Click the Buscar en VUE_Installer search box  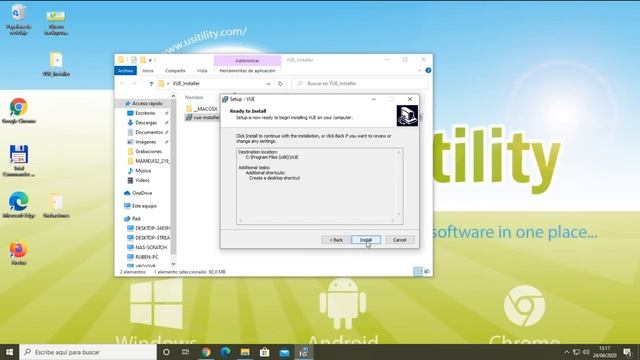pos(359,84)
